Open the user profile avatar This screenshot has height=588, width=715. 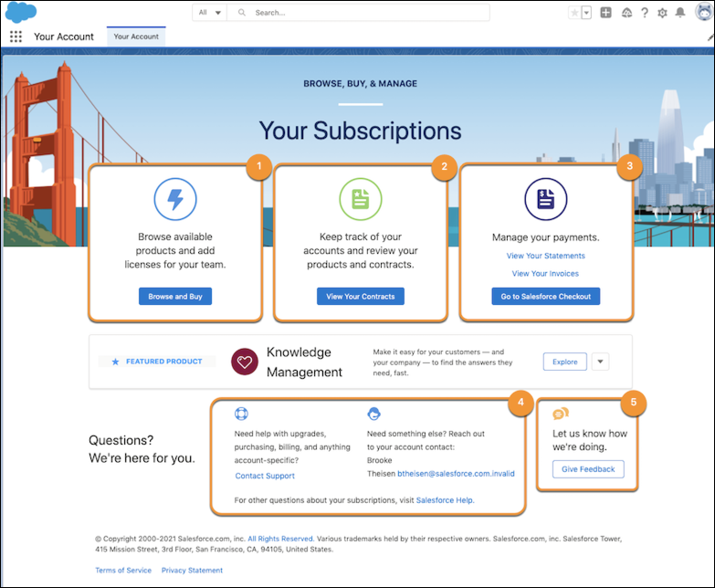point(705,12)
